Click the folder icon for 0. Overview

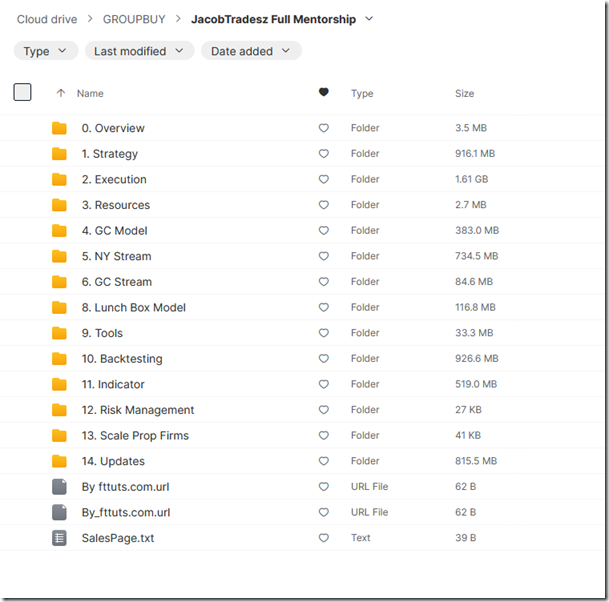(59, 128)
